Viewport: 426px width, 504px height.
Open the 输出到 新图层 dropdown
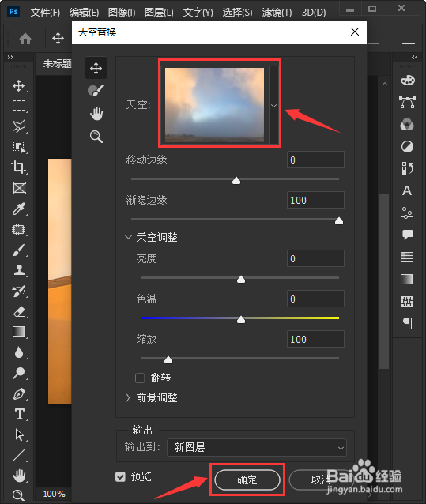coord(257,447)
